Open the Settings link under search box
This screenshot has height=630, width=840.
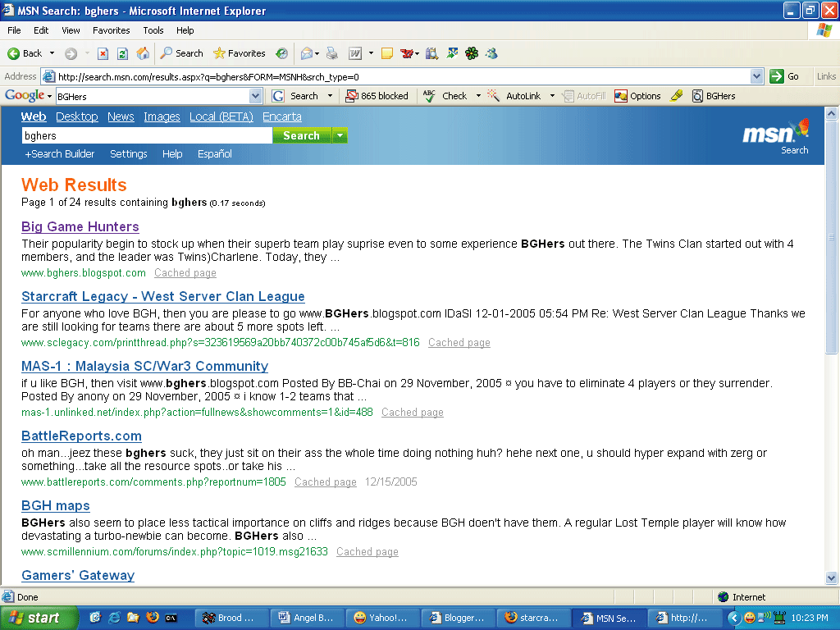click(129, 153)
